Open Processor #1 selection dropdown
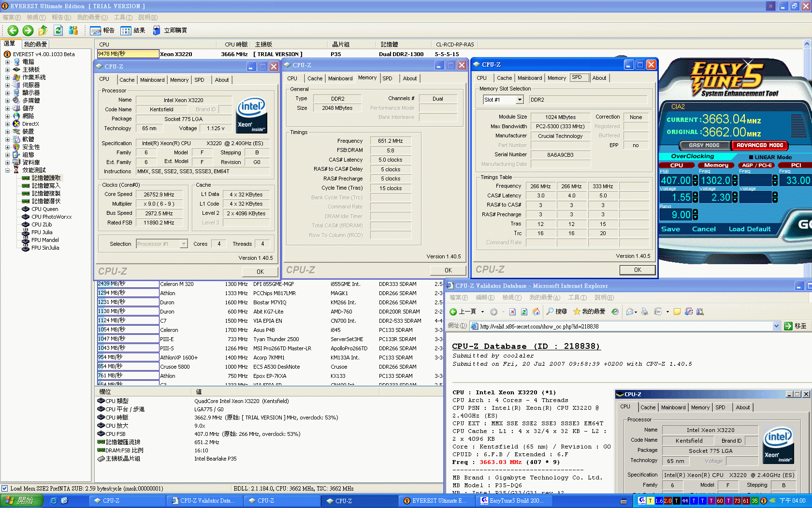 coord(184,244)
